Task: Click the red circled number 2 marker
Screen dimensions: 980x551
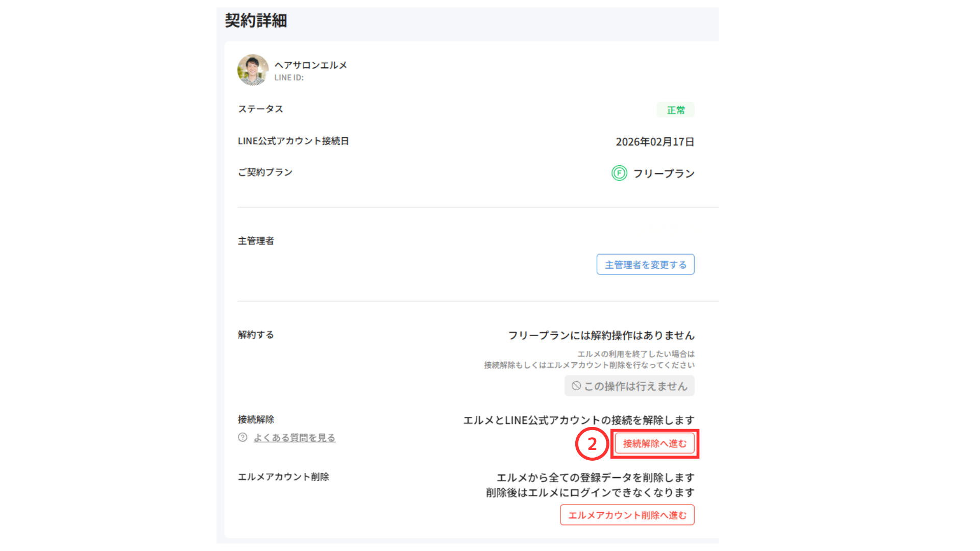Action: 592,444
